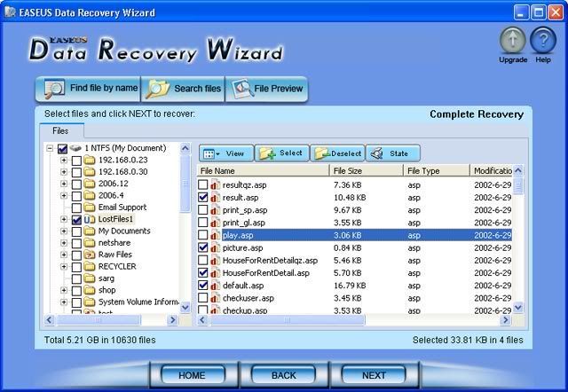The height and width of the screenshot is (392, 568).
Task: Check the resultqz.asp file checkbox
Action: (203, 184)
